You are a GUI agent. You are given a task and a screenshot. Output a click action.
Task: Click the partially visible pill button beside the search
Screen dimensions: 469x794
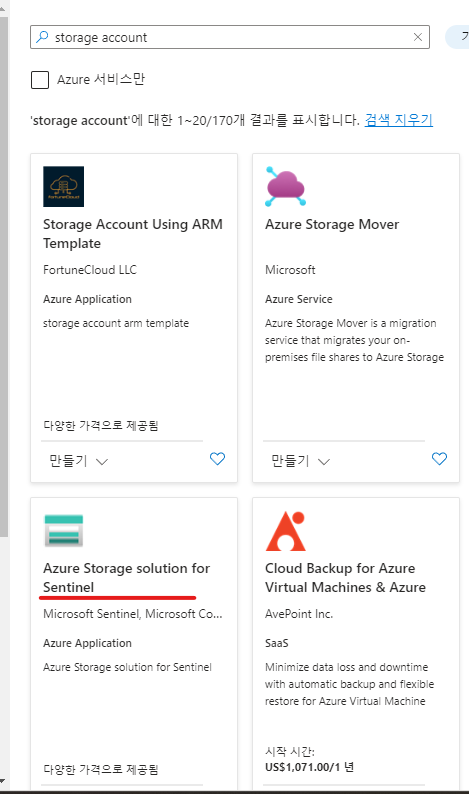coord(457,37)
